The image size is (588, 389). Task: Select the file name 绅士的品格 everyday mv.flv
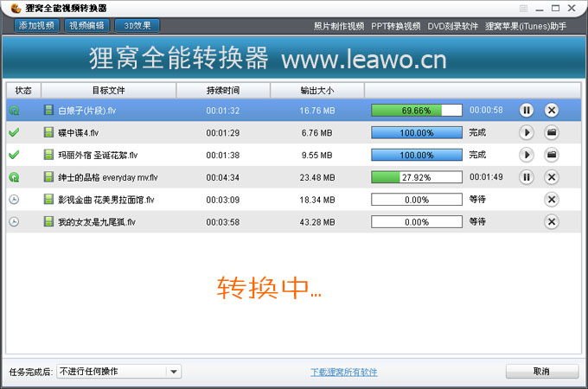click(108, 177)
